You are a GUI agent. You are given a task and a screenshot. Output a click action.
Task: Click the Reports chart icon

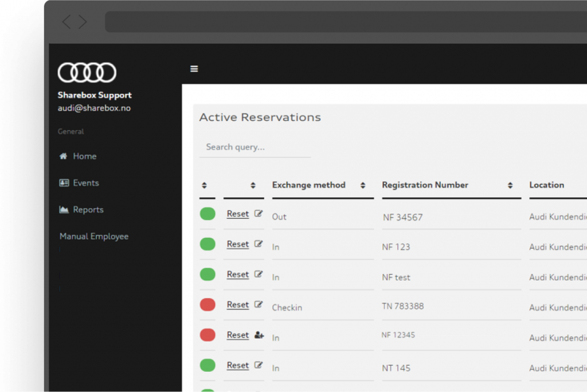click(x=64, y=209)
